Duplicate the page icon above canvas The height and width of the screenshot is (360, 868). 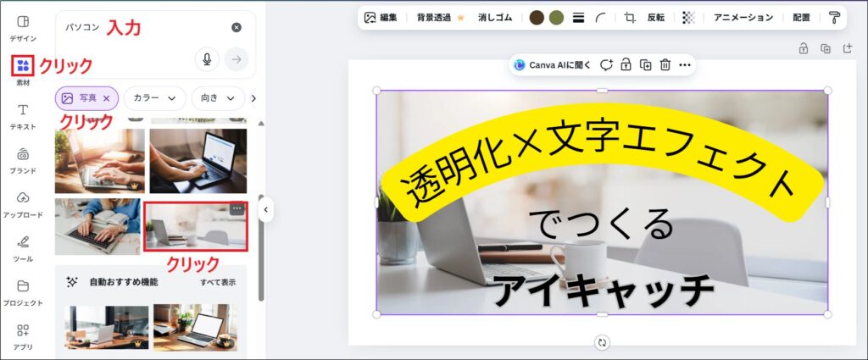pos(826,48)
